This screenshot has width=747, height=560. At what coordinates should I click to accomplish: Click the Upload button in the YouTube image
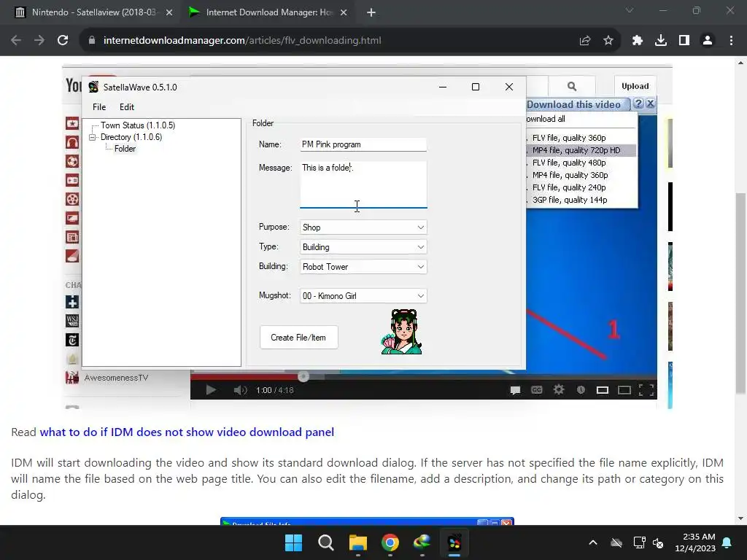(x=635, y=86)
